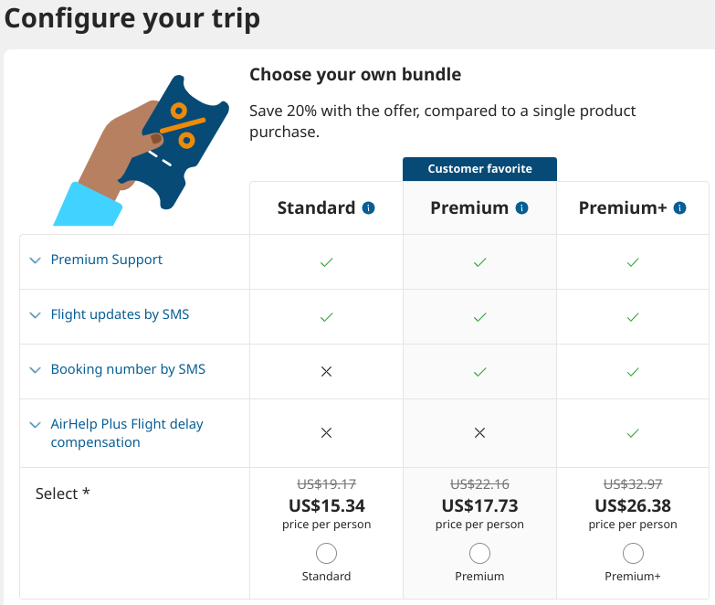Click the discount ticket illustration
715x605 pixels.
click(141, 150)
